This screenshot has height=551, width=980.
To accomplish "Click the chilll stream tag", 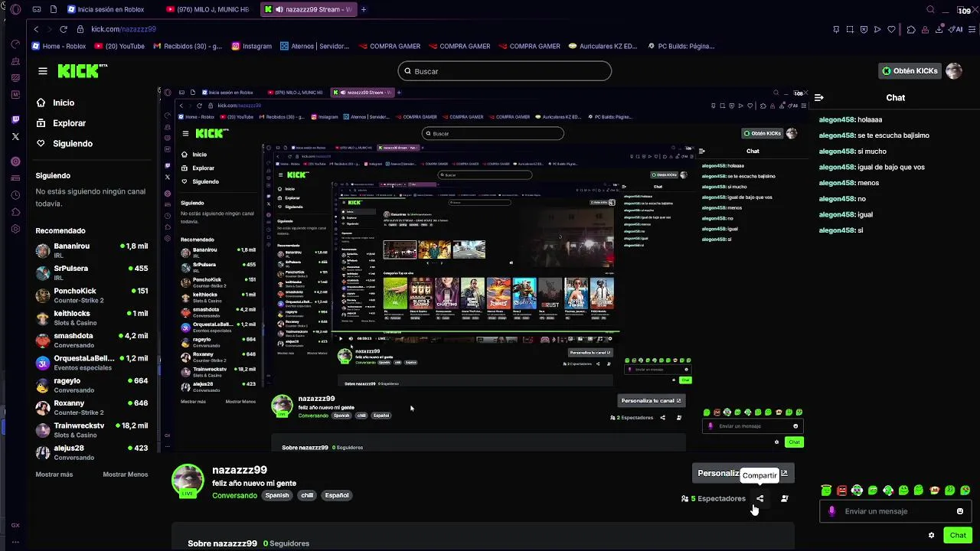I will pyautogui.click(x=307, y=495).
